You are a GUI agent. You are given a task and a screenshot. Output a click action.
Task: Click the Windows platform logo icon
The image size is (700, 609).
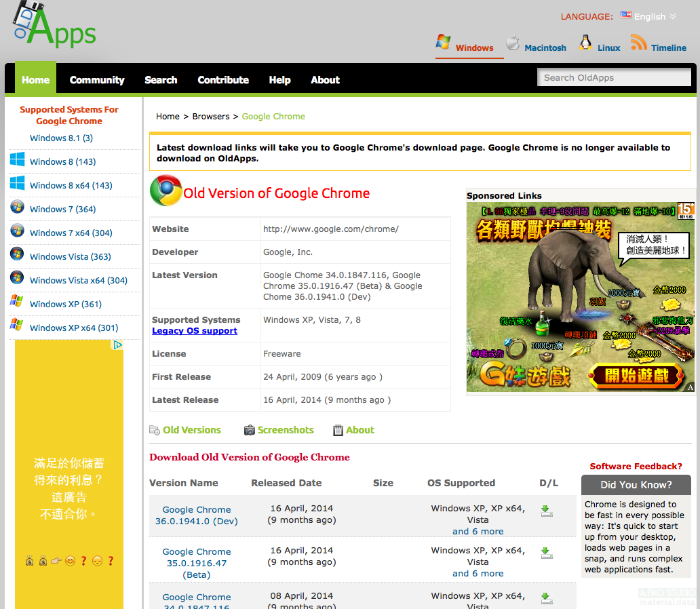[444, 42]
